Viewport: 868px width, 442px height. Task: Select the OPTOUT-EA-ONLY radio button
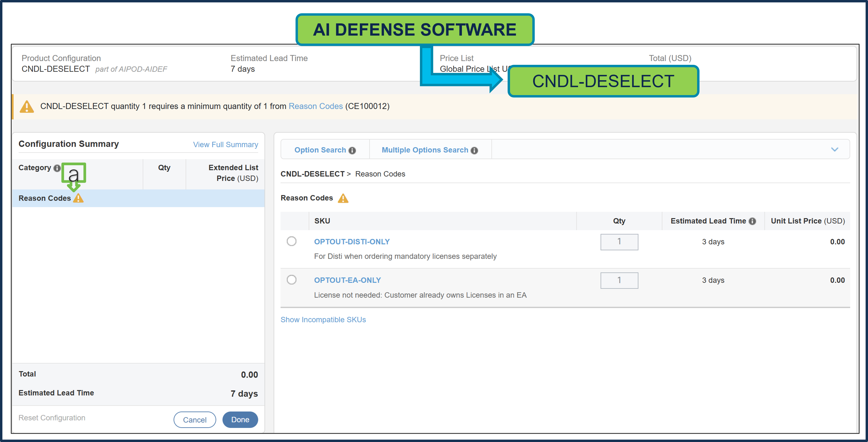292,280
